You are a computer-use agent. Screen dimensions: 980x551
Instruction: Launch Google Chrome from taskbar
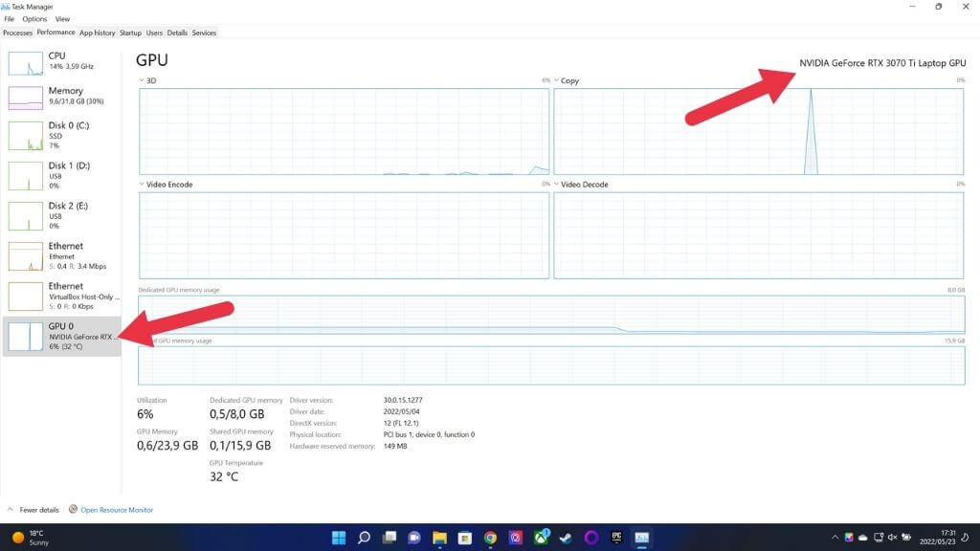490,538
